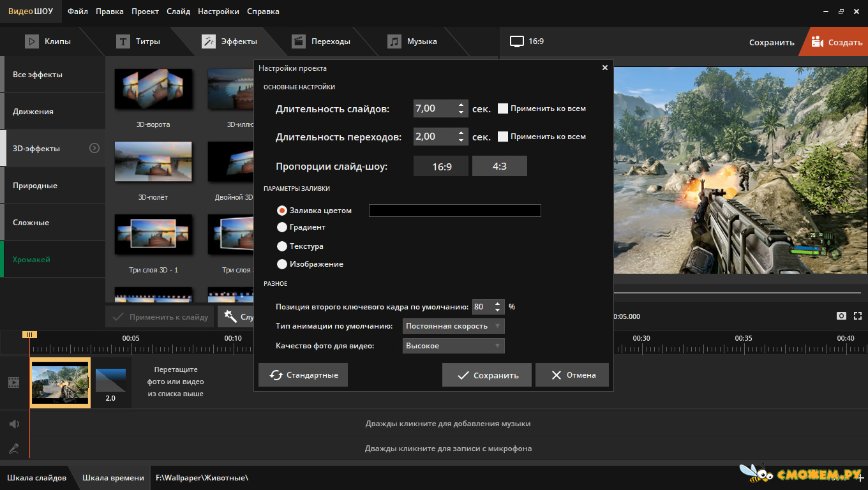Decrease keyframe position percent value
The height and width of the screenshot is (490, 868).
[499, 311]
